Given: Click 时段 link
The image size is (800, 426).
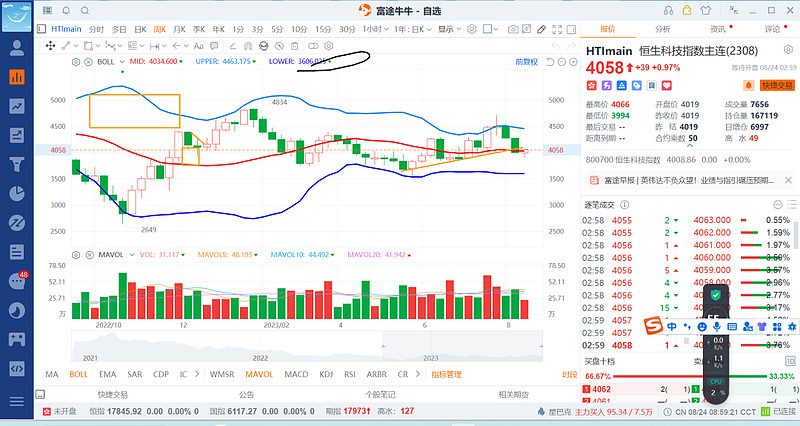Looking at the screenshot, I should (x=569, y=374).
